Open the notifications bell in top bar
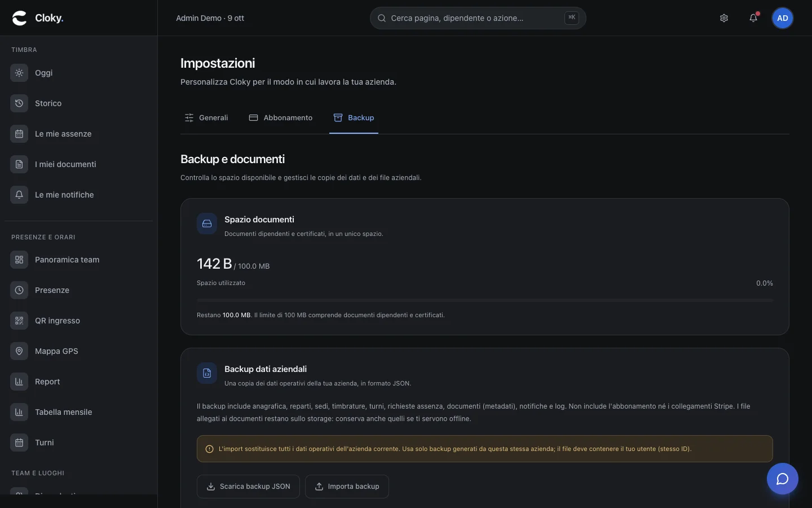812x508 pixels. coord(753,18)
